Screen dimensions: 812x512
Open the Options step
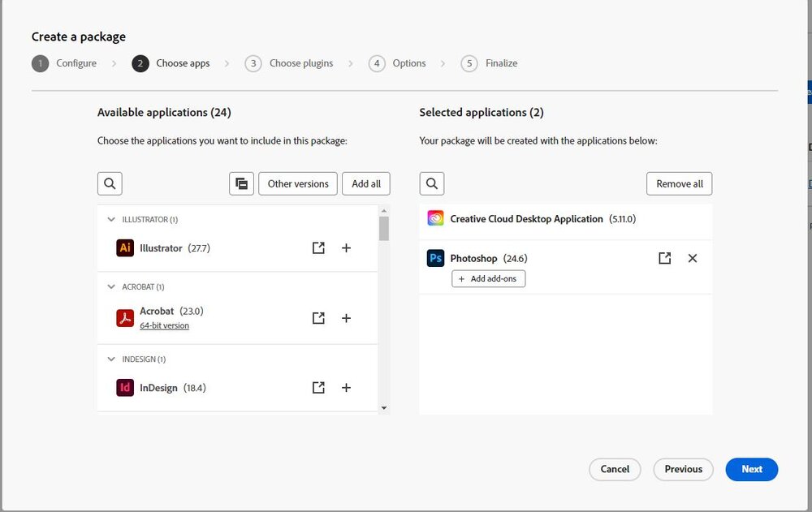click(x=397, y=63)
